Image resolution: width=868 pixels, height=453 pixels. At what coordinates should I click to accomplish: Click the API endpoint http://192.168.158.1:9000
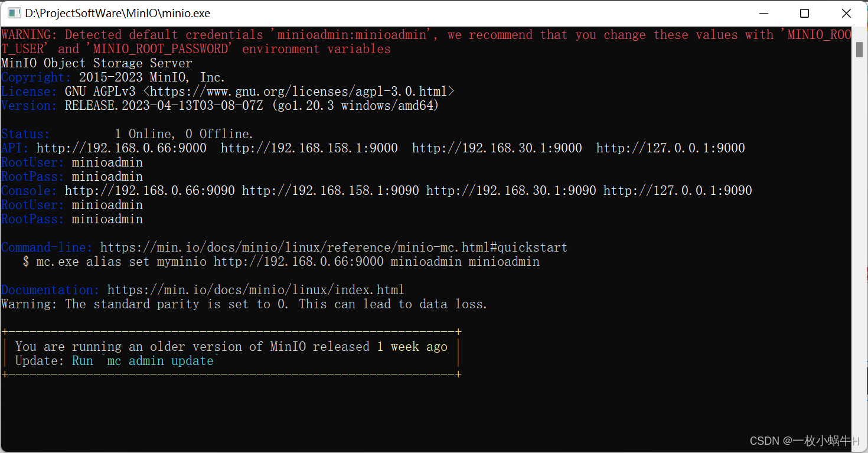309,148
